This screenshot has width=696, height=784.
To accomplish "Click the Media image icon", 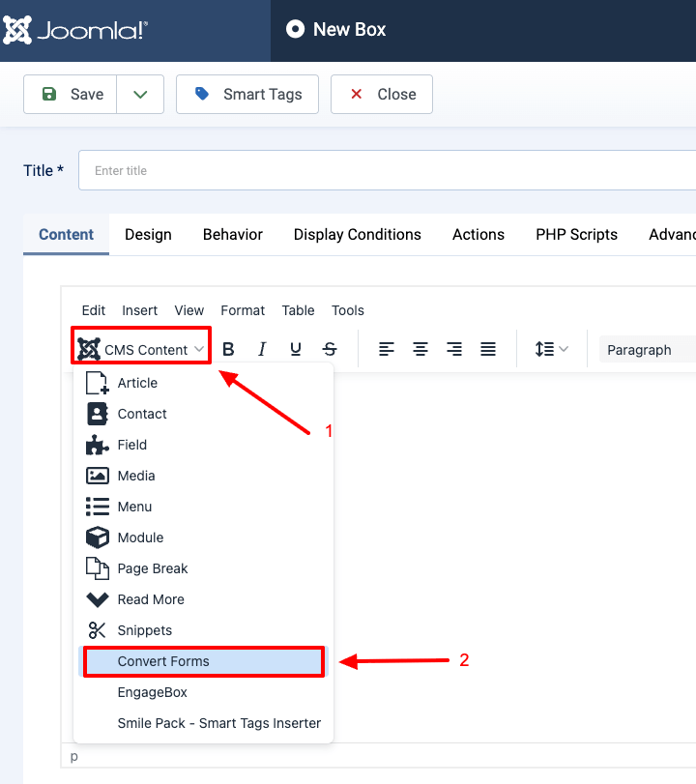I will tap(97, 476).
